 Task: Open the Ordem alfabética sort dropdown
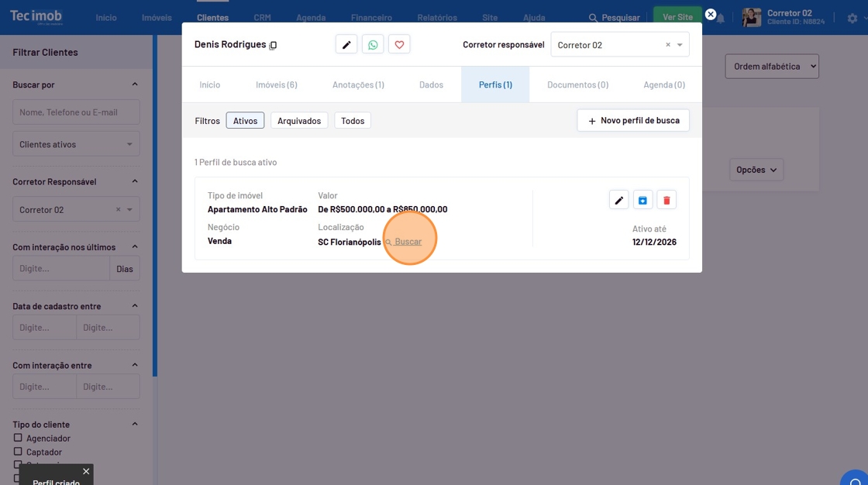point(771,67)
